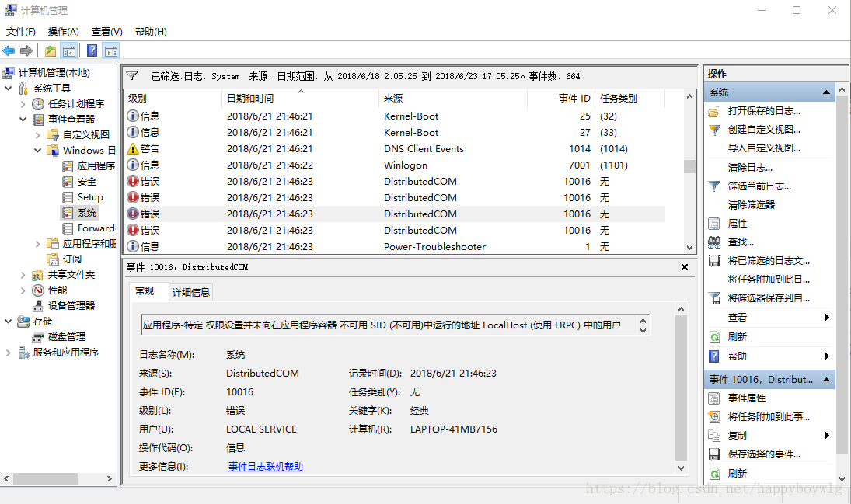
Task: Open 设备管理器 from the tree
Action: pos(71,306)
